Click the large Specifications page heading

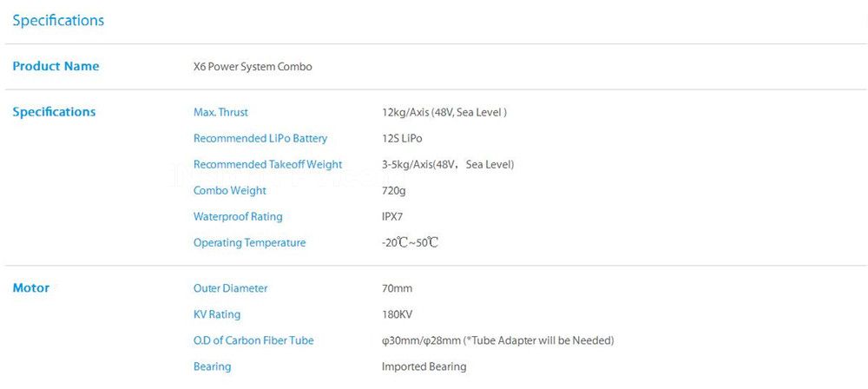coord(58,20)
